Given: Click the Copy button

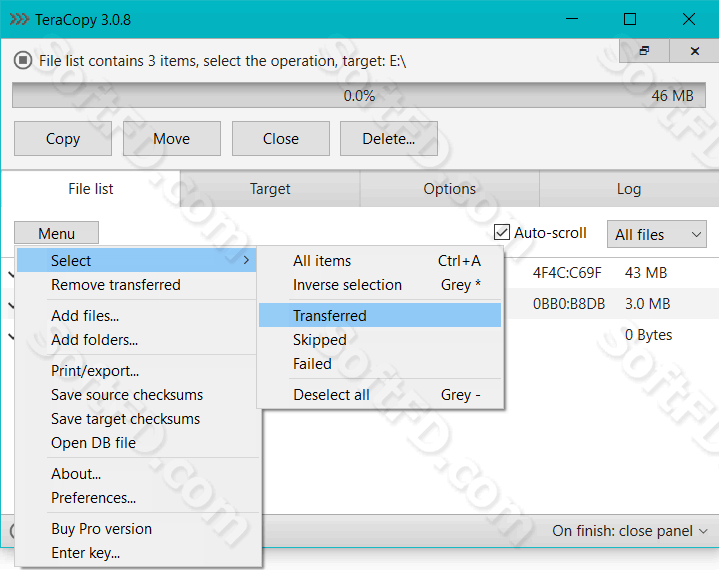Looking at the screenshot, I should pyautogui.click(x=63, y=138).
